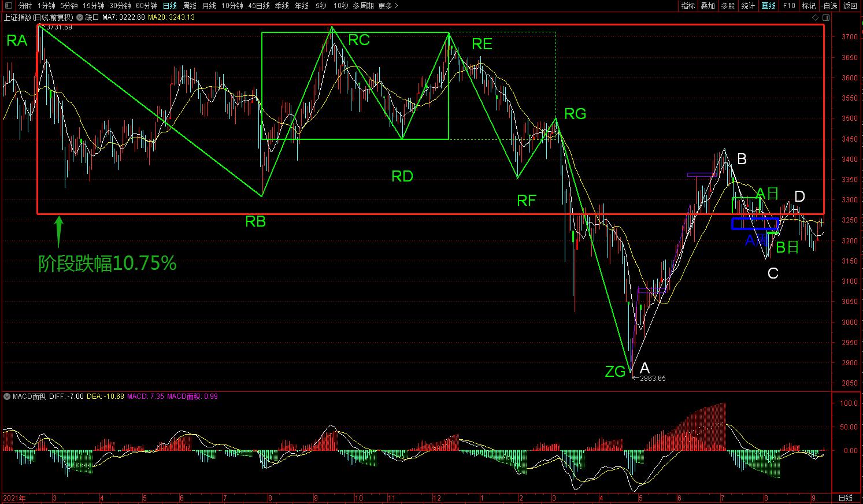Expand the MACD面积 indicator dropdown arrow
863x504 pixels.
[6, 396]
